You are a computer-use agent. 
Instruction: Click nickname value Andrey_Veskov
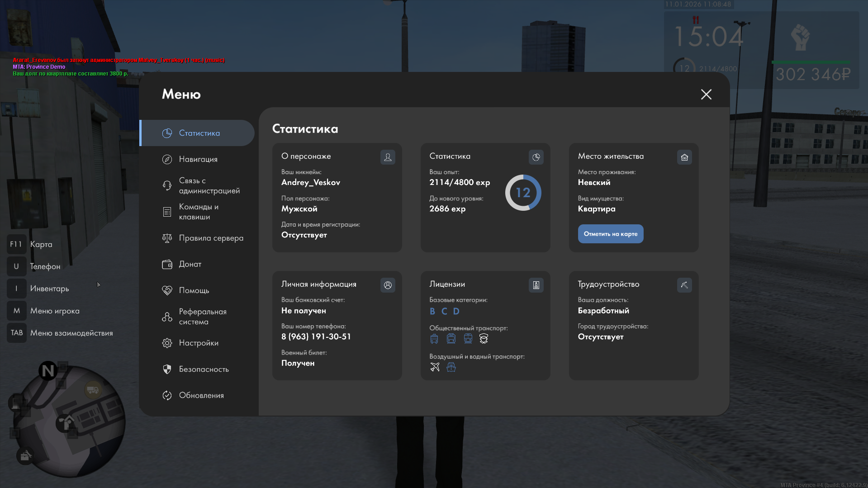[x=311, y=182]
